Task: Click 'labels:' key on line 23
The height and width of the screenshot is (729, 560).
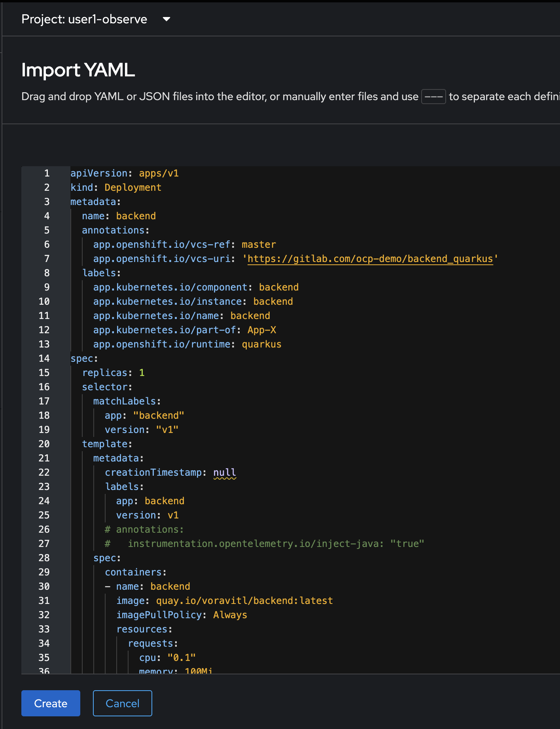Action: 124,487
